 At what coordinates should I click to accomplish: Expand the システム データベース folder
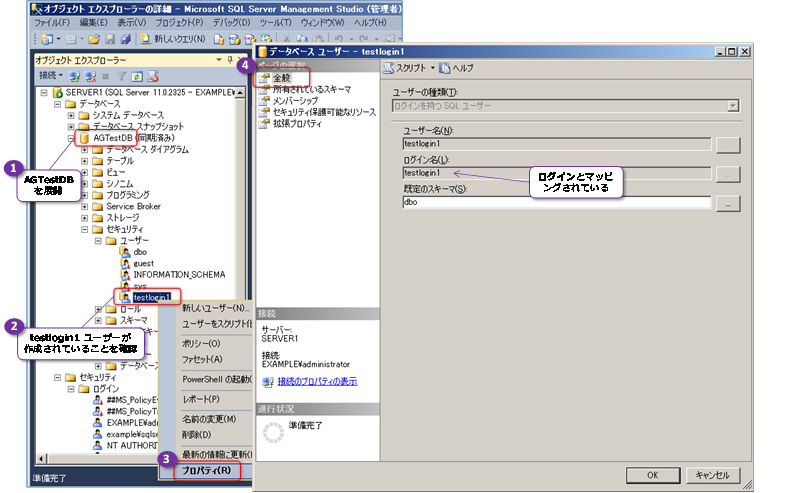[x=71, y=115]
